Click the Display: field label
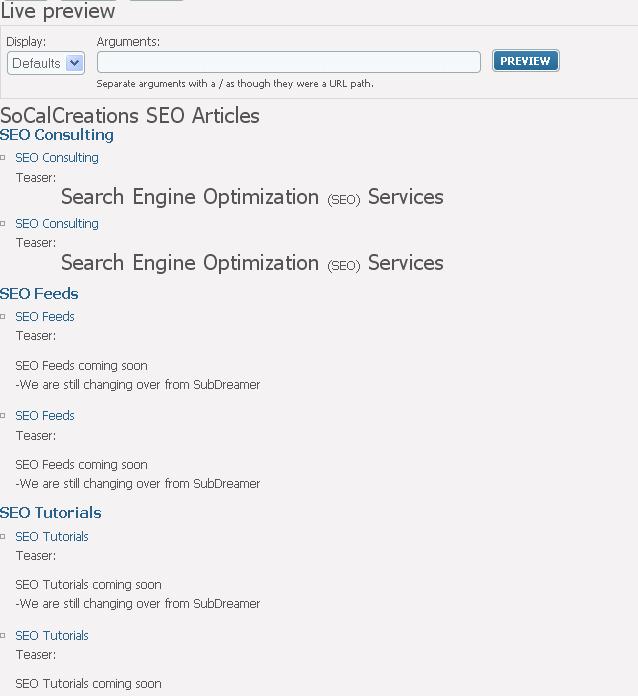Image resolution: width=638 pixels, height=696 pixels. point(26,42)
